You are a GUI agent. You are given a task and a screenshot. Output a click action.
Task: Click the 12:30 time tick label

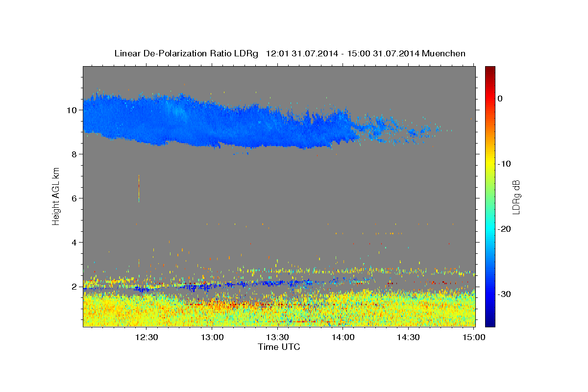click(146, 337)
